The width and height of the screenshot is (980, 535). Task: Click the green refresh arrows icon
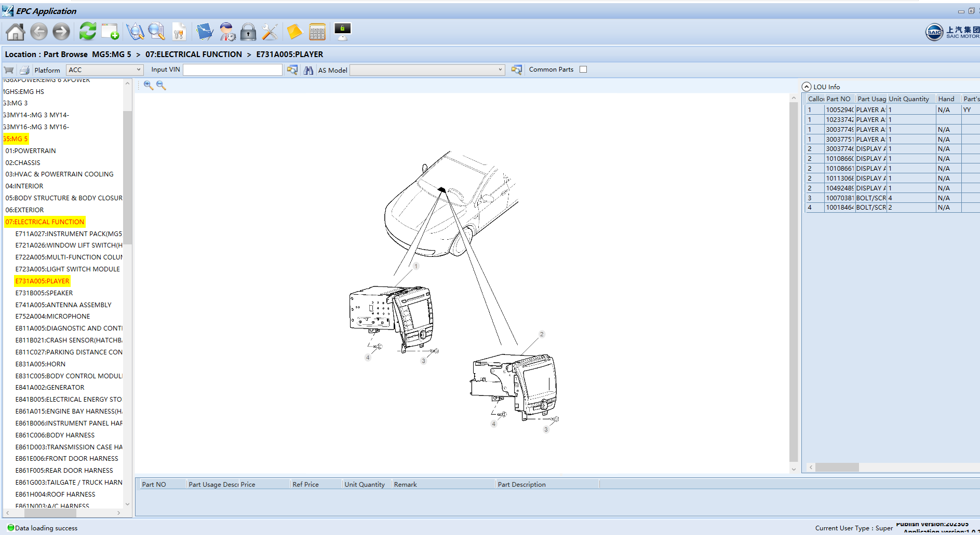[x=87, y=32]
